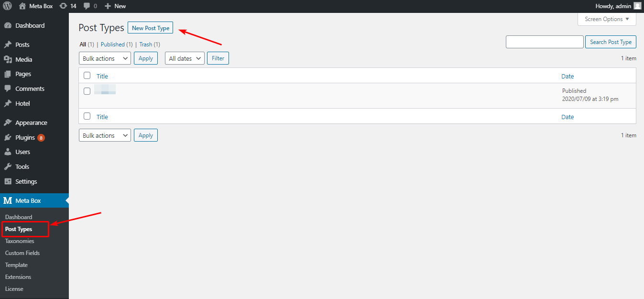Click the Comments icon in sidebar
The height and width of the screenshot is (299, 644).
[x=8, y=89]
